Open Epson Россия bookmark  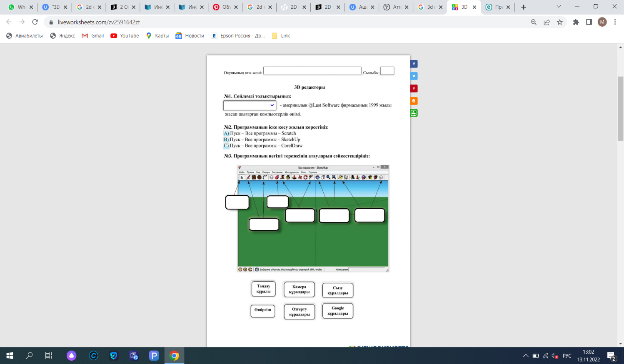[238, 36]
